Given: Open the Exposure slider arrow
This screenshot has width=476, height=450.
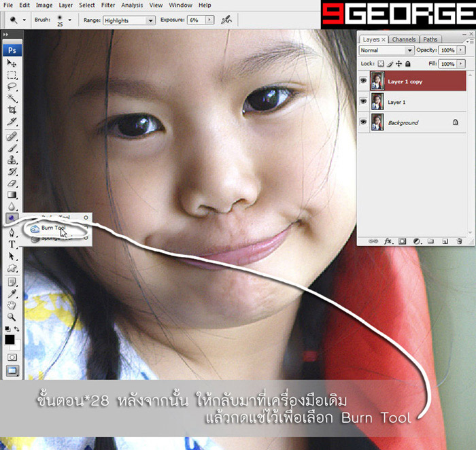Looking at the screenshot, I should click(209, 20).
